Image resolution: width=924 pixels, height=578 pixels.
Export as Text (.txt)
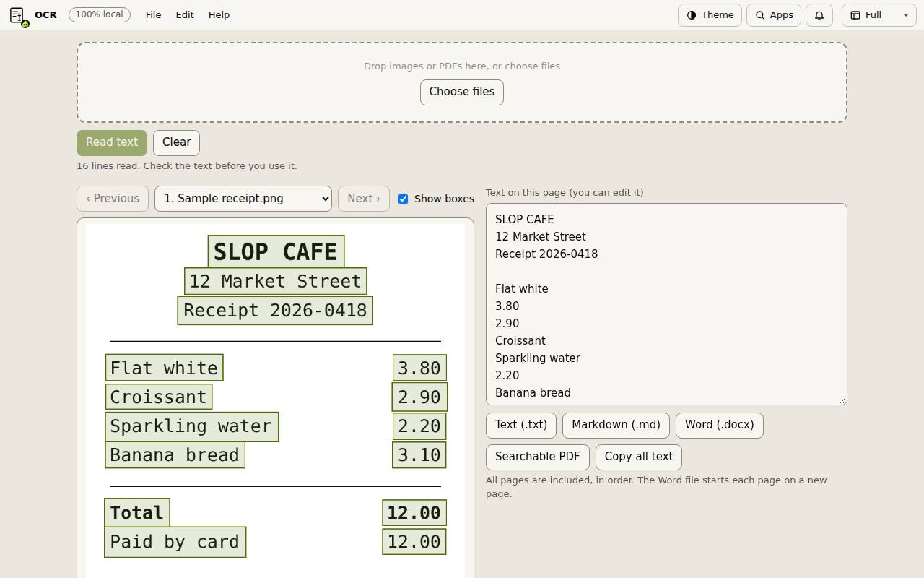click(521, 425)
